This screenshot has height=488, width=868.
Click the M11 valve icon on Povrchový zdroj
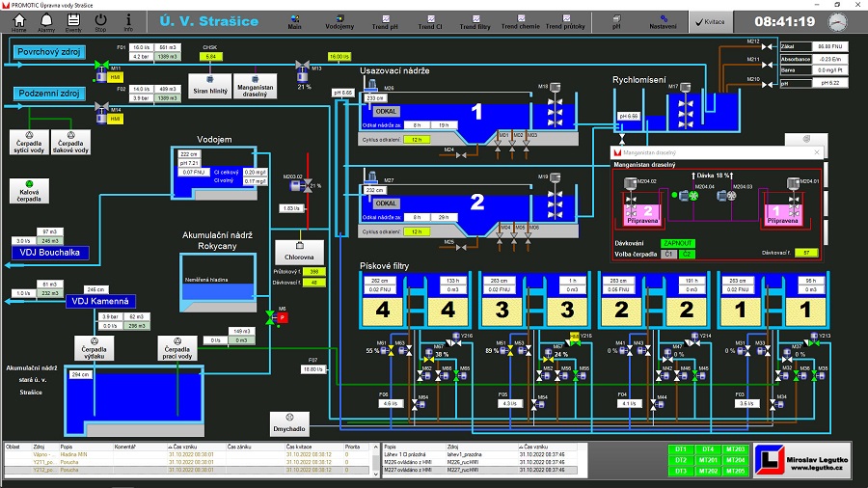pyautogui.click(x=100, y=66)
